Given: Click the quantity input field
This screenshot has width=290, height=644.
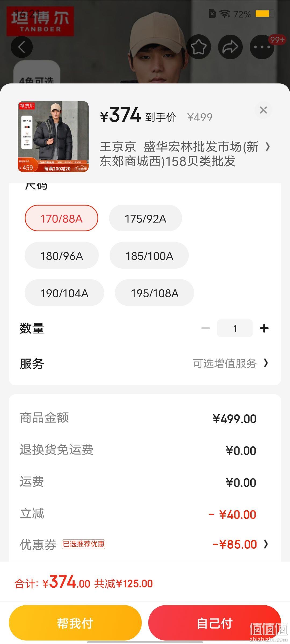Looking at the screenshot, I should pyautogui.click(x=235, y=328).
